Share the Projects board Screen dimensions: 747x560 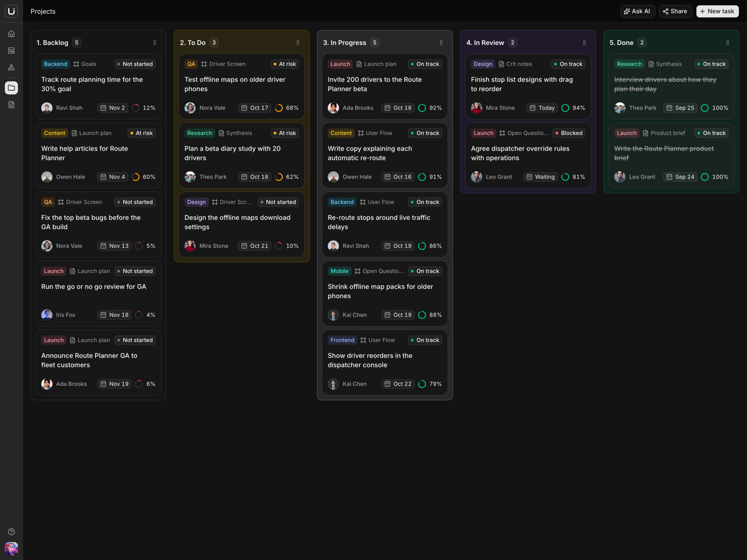coord(675,11)
